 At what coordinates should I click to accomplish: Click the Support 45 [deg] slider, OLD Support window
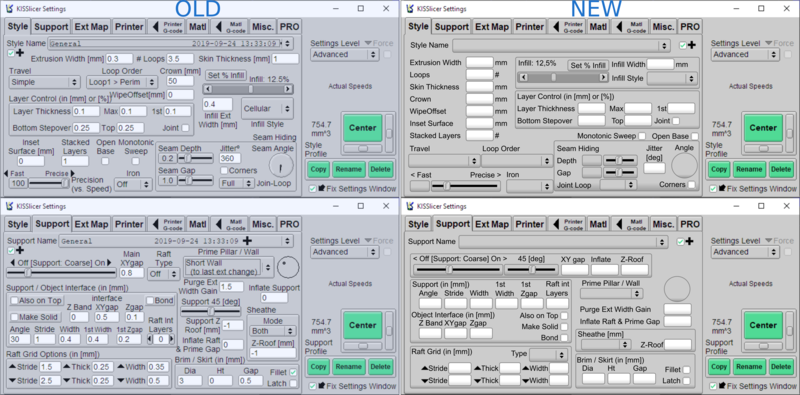pyautogui.click(x=212, y=311)
